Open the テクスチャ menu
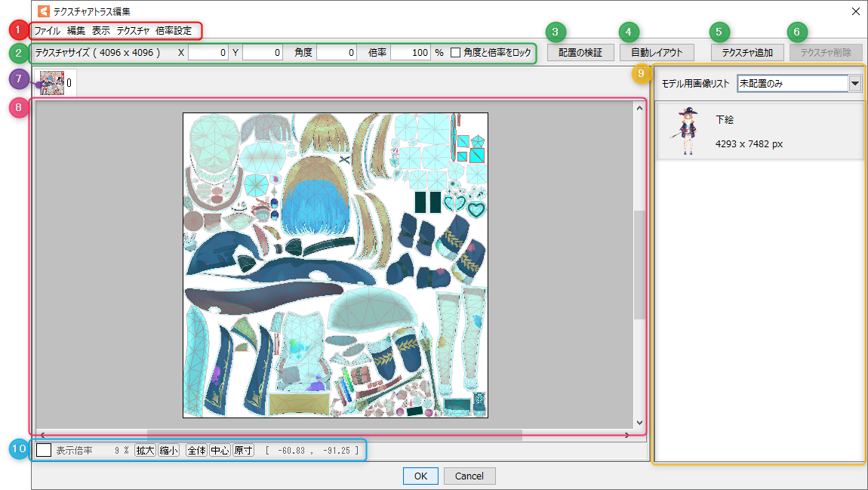This screenshot has width=868, height=490. (x=133, y=31)
